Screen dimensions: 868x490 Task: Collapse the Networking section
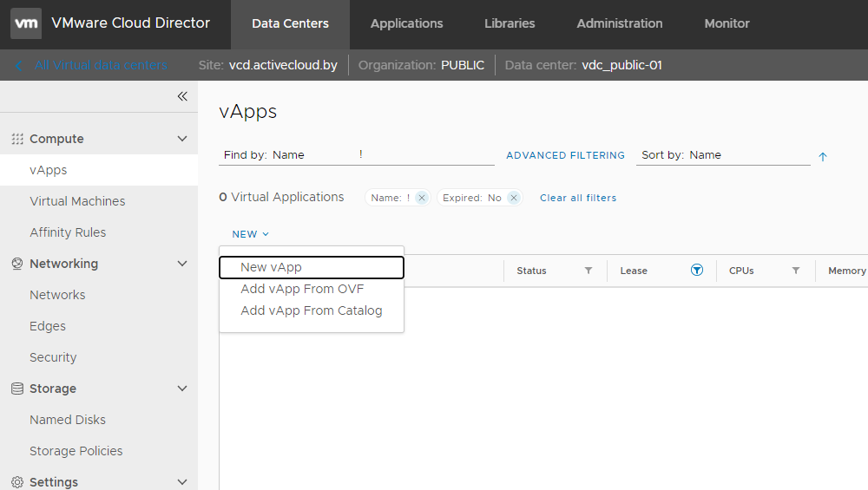[182, 264]
